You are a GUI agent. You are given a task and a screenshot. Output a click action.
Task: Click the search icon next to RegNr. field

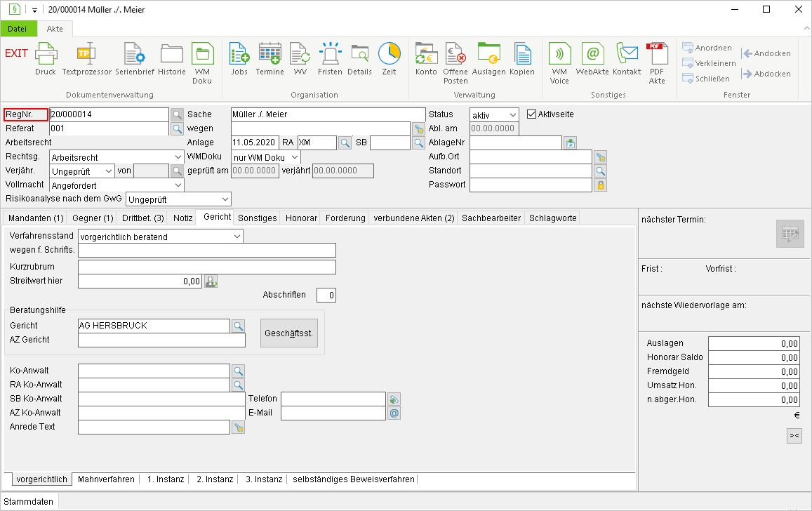coord(177,114)
